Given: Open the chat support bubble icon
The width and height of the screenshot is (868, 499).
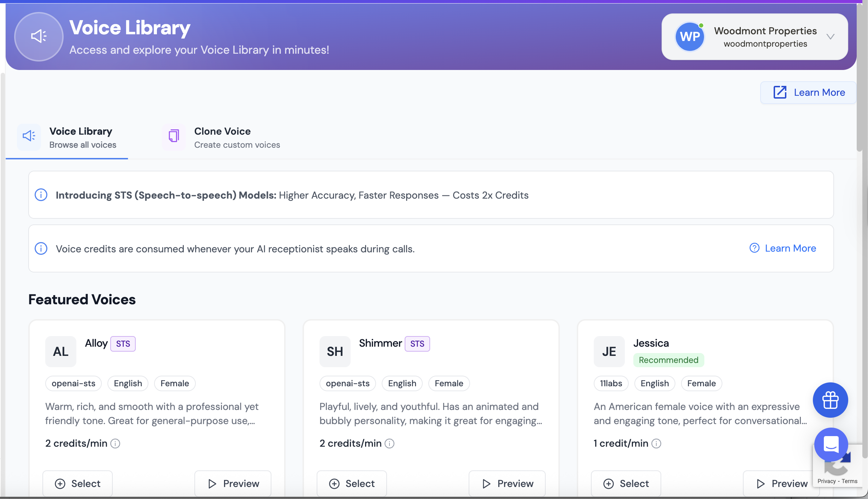Looking at the screenshot, I should [x=831, y=444].
